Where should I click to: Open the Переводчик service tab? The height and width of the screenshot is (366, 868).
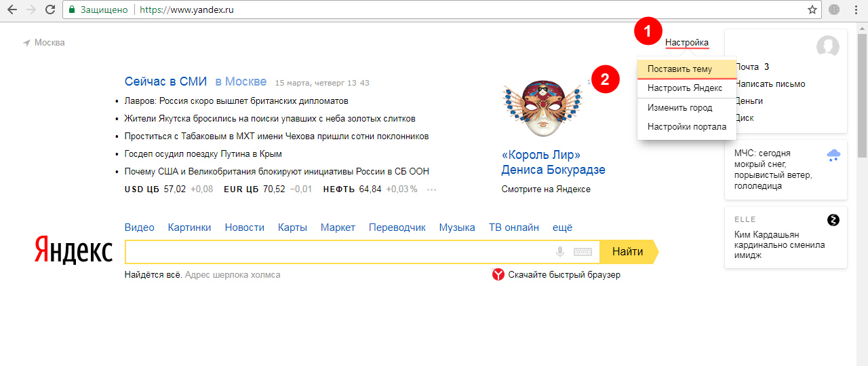tap(397, 227)
